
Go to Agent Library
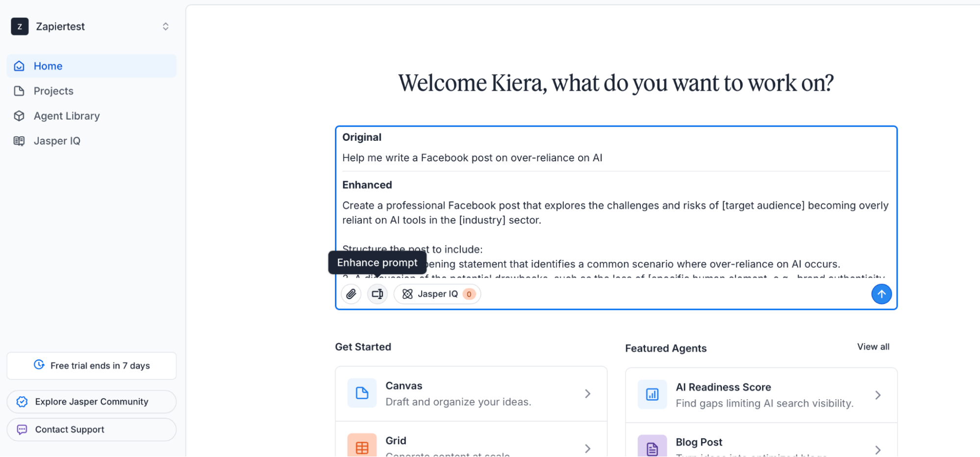click(92, 116)
